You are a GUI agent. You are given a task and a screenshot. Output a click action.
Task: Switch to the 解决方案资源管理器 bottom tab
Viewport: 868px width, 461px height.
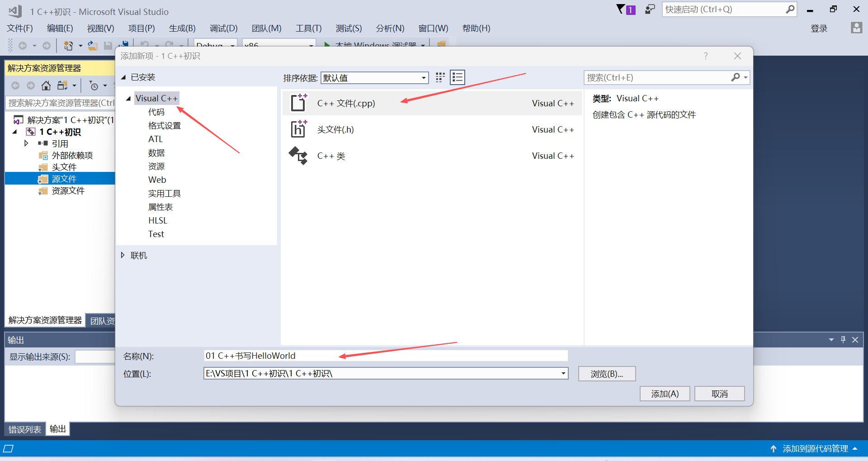[x=45, y=320]
